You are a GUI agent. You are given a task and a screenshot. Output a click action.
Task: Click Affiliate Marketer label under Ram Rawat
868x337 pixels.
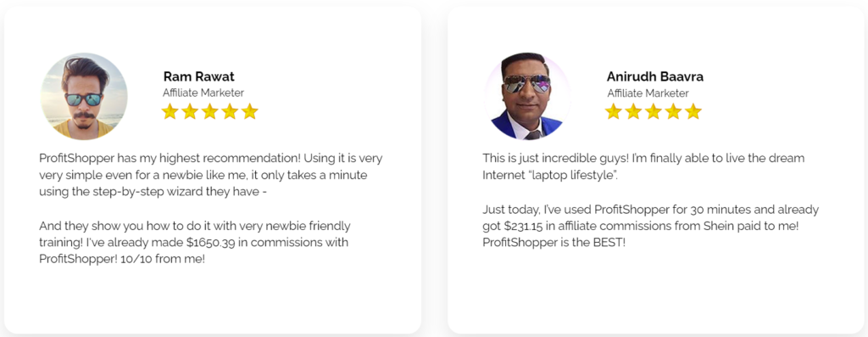pos(203,93)
